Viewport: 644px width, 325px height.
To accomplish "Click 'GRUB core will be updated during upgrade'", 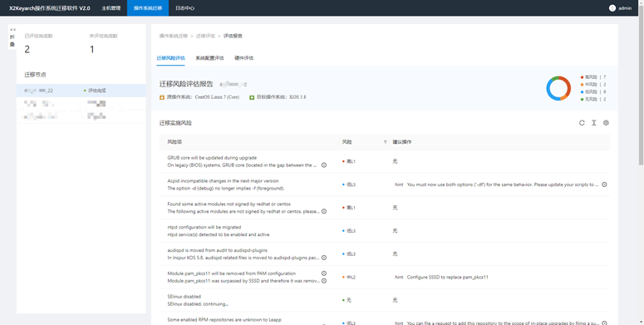I will [212, 158].
